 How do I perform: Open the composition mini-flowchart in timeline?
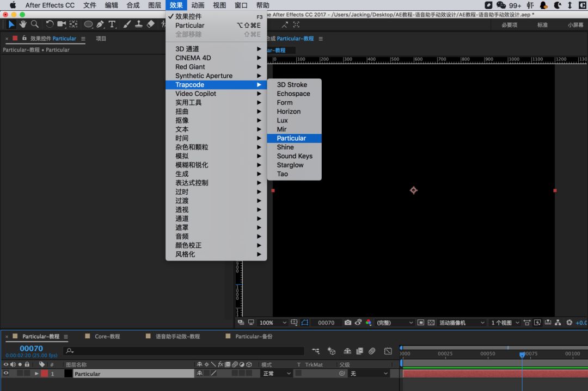[316, 351]
